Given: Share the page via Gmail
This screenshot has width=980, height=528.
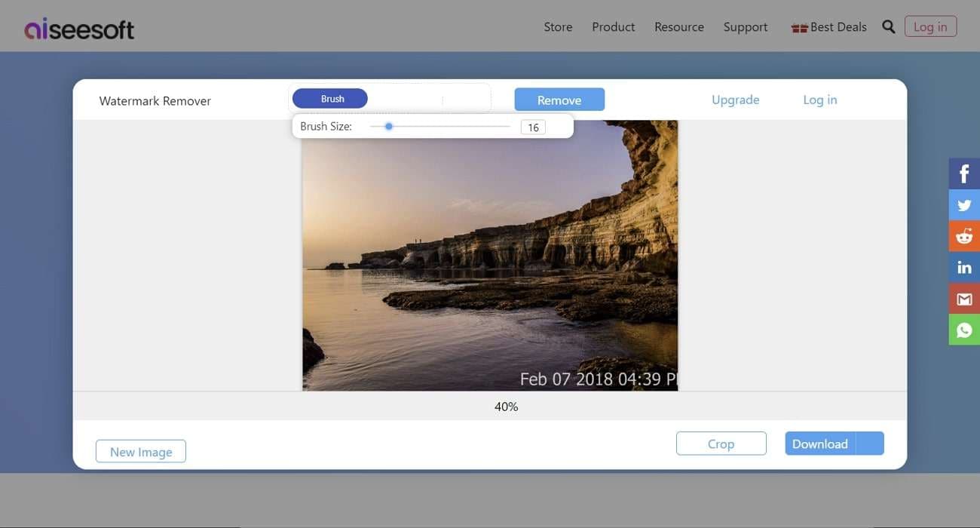Looking at the screenshot, I should [x=963, y=297].
